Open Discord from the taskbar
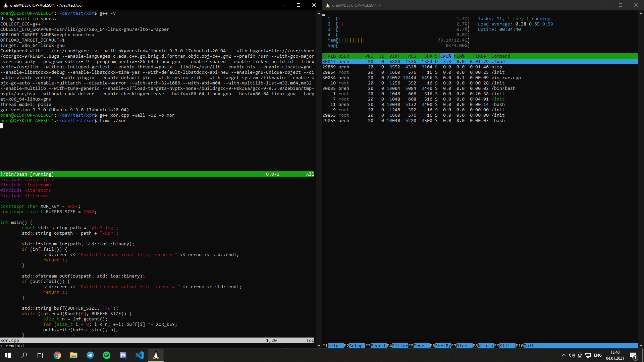 pyautogui.click(x=123, y=355)
